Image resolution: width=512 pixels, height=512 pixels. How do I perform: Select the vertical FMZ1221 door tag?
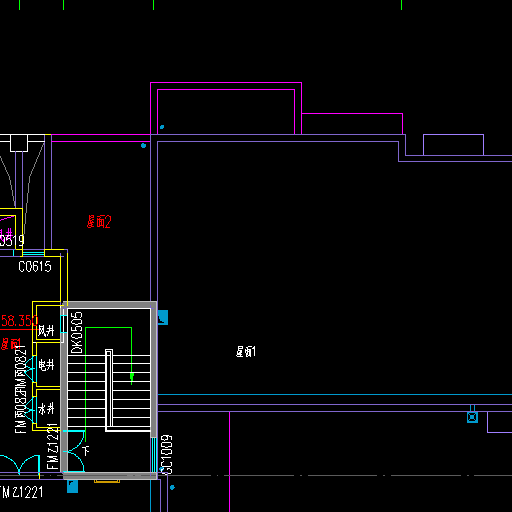(x=53, y=446)
